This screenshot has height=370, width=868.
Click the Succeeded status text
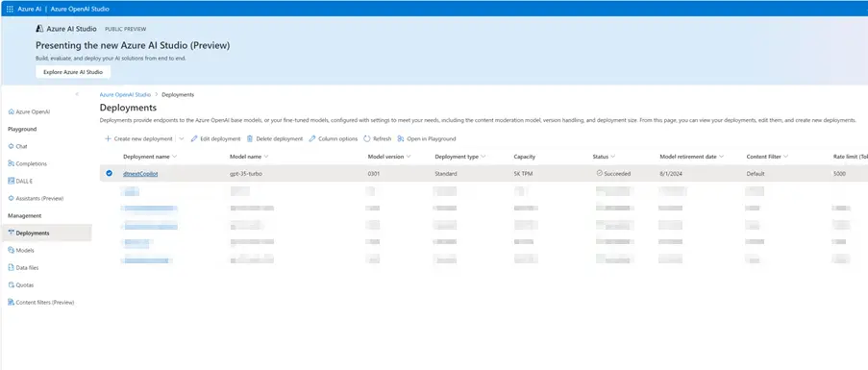(617, 173)
